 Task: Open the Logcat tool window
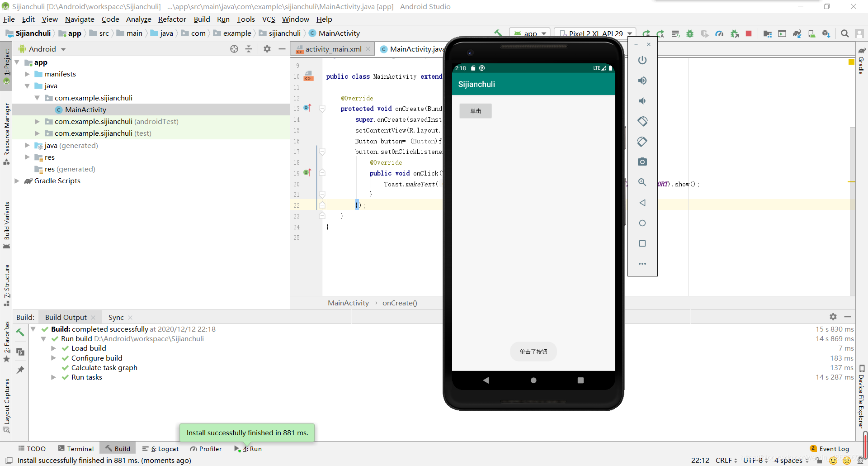tap(160, 449)
